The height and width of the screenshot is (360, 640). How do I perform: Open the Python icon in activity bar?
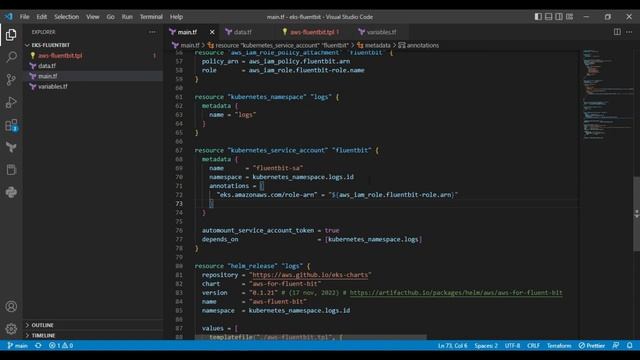point(11,192)
